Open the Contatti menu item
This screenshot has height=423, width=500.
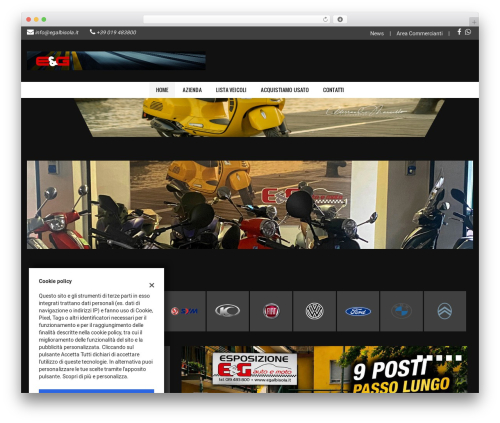(x=333, y=90)
